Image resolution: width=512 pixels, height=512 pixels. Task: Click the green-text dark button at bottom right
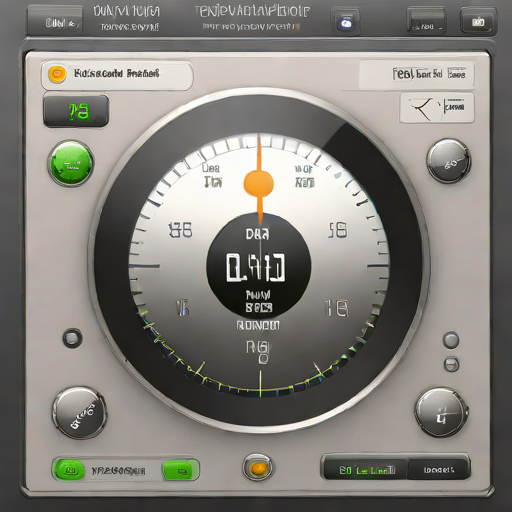366,470
